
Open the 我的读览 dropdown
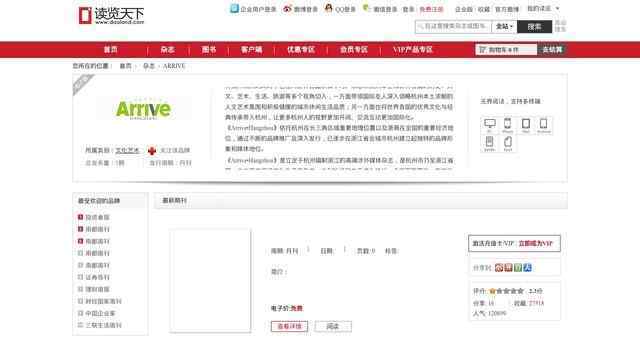[543, 9]
